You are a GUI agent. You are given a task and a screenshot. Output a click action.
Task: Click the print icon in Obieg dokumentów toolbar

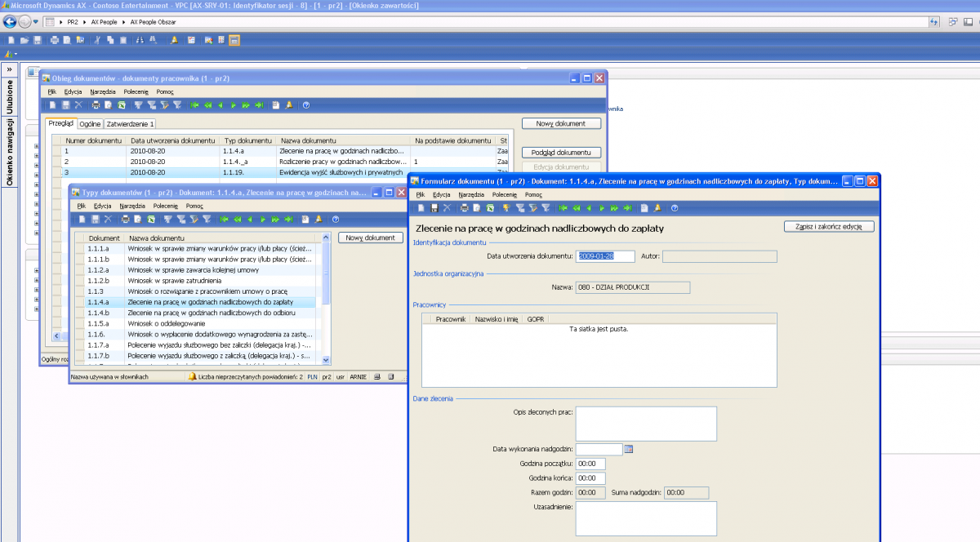point(96,105)
